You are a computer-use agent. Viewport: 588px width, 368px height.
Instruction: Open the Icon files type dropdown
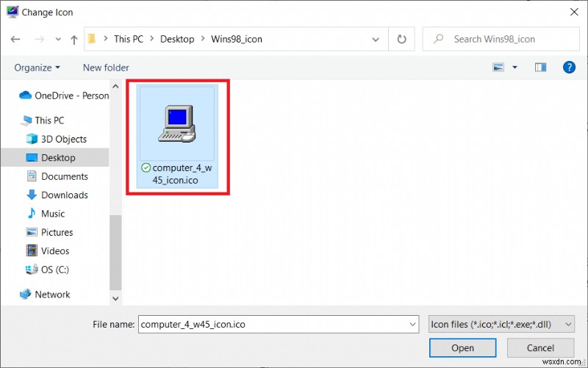pos(501,324)
